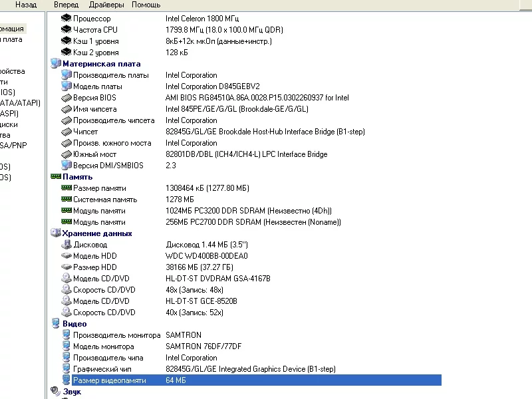Click the Память section icon

point(56,177)
